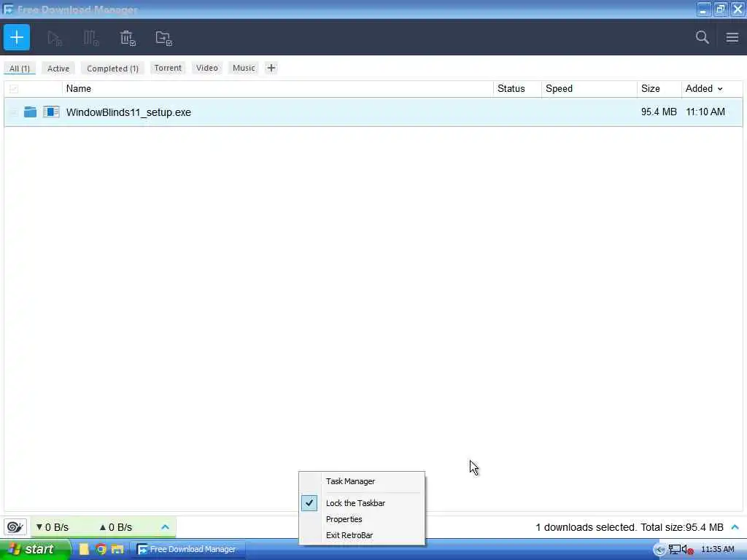Sort by the Status column header

517,88
